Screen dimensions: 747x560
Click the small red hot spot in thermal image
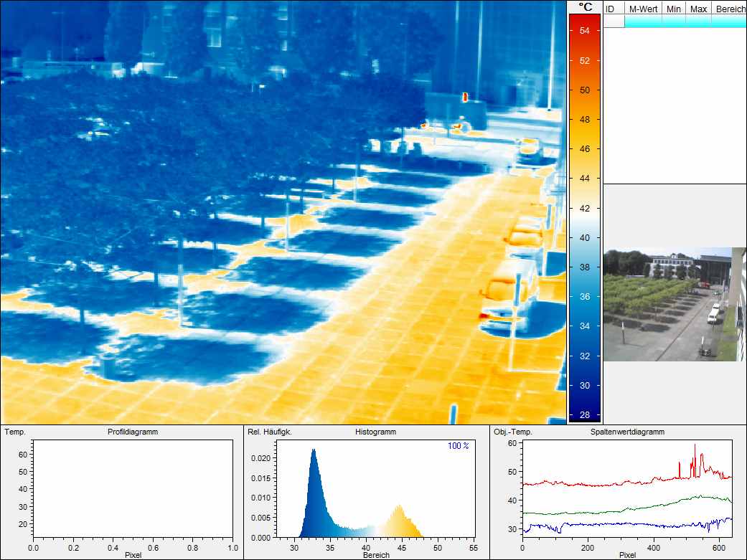click(x=464, y=96)
